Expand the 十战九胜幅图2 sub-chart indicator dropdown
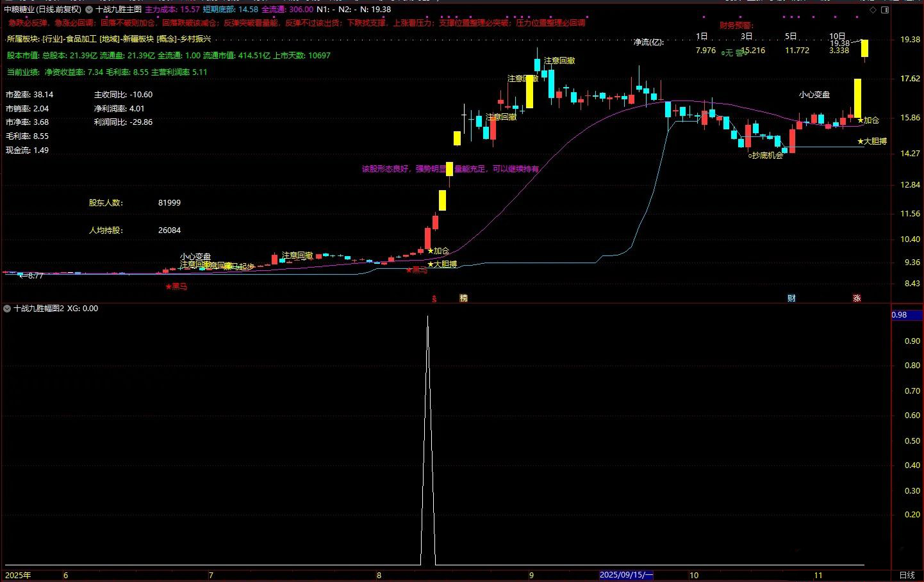The image size is (924, 582). pos(7,309)
